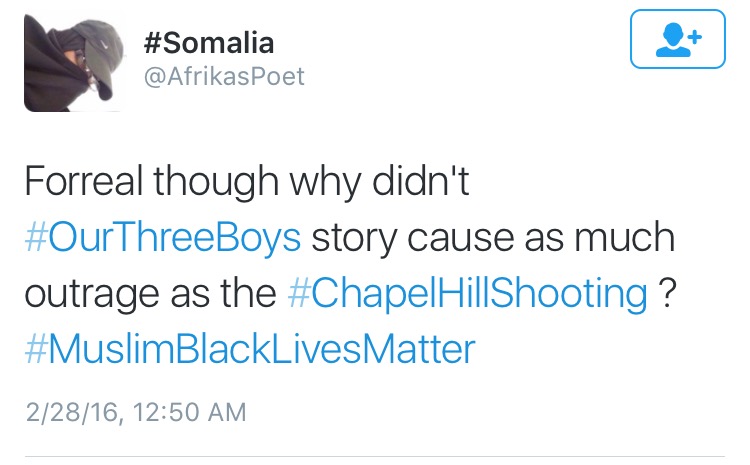Open the #MuslimBlackLivesMatter hashtag
The image size is (750, 465).
point(249,350)
